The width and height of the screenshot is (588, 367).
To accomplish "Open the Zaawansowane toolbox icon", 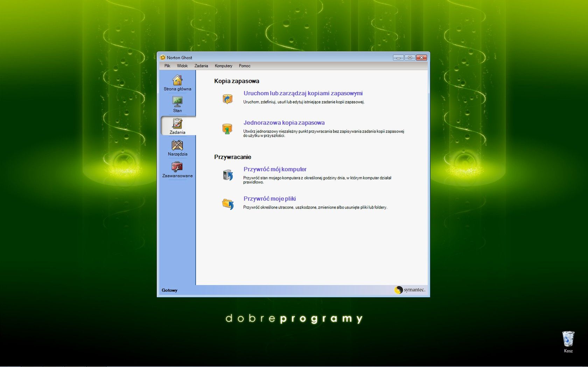I will click(177, 167).
